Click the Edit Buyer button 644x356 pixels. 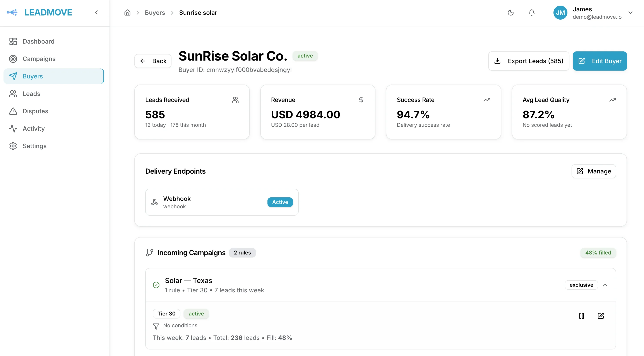pos(599,61)
